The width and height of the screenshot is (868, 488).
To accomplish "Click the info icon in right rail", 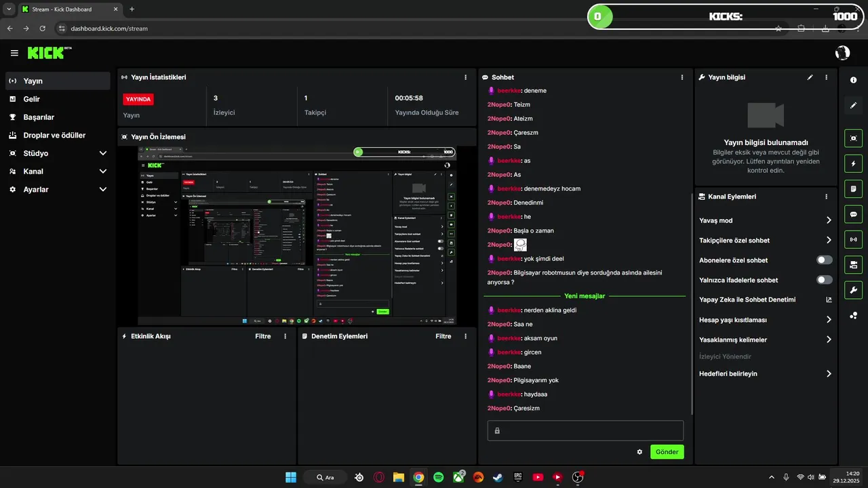I will click(x=853, y=80).
